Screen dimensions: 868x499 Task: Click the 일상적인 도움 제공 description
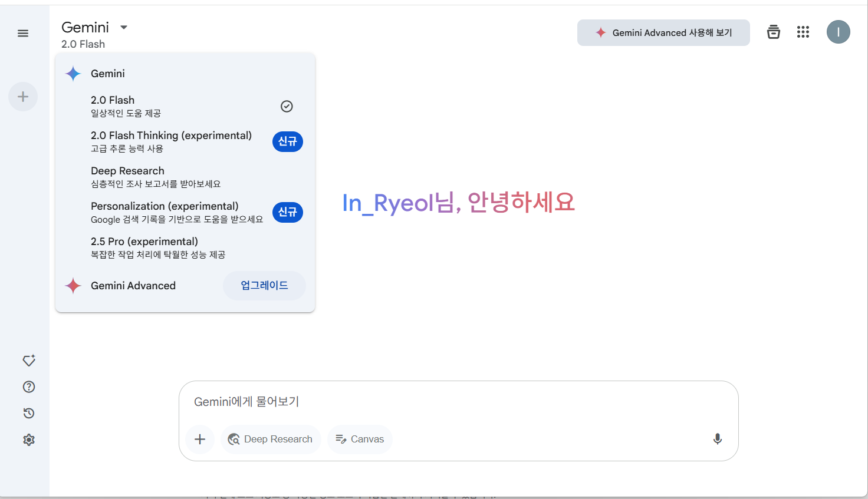click(126, 113)
